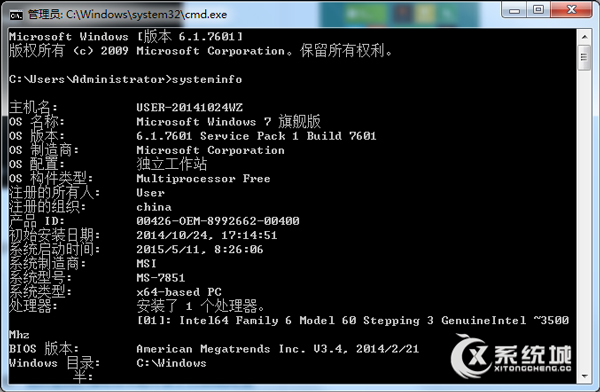This screenshot has height=392, width=600.
Task: Click the system model MS-7851
Action: coord(161,278)
